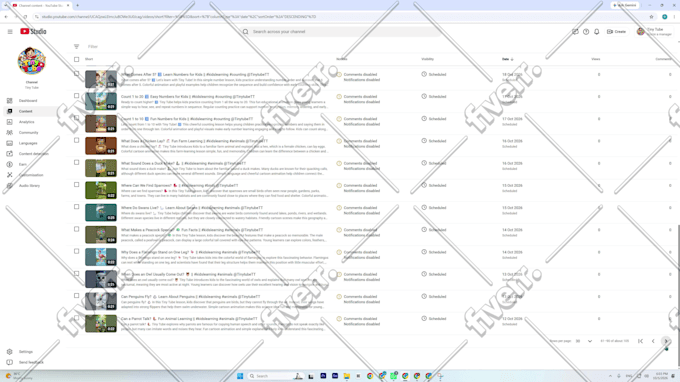Open the Tiny Tube account switcher

[x=654, y=32]
